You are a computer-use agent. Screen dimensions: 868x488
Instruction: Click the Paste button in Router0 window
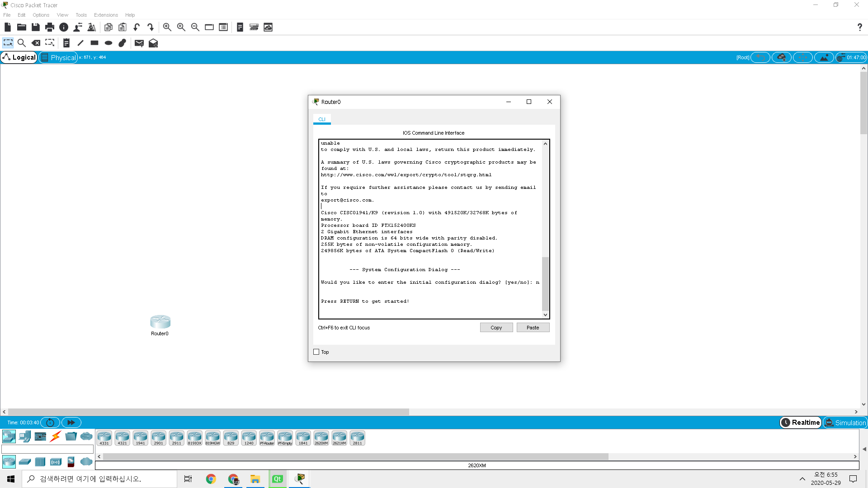pyautogui.click(x=533, y=327)
